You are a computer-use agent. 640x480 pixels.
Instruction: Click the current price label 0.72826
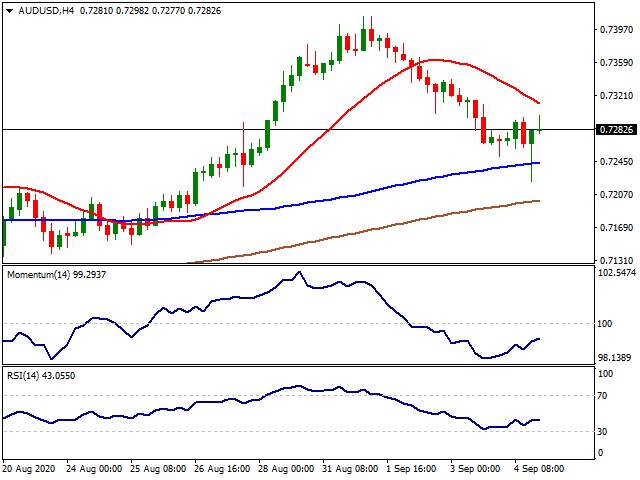click(x=616, y=130)
